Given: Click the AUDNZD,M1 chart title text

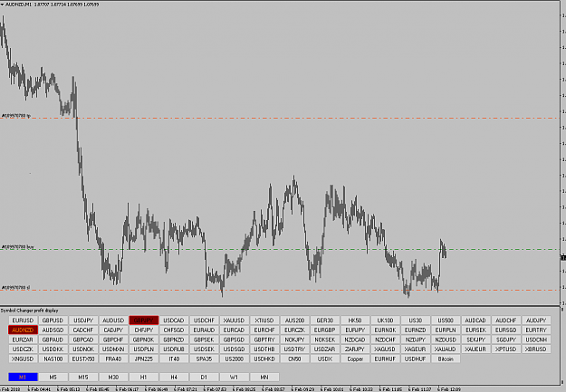Looking at the screenshot, I should coord(19,5).
